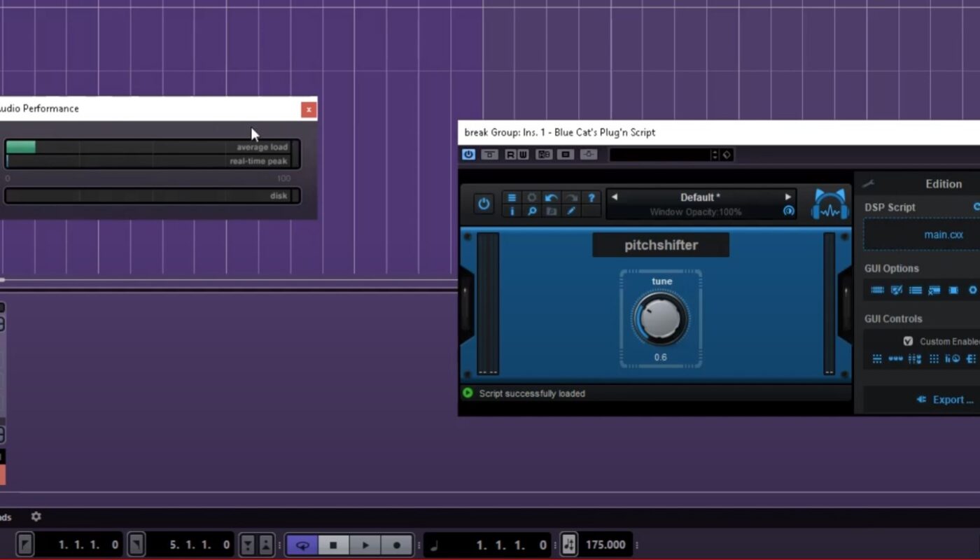
Task: Click the list-style GUI Options icon
Action: (915, 290)
